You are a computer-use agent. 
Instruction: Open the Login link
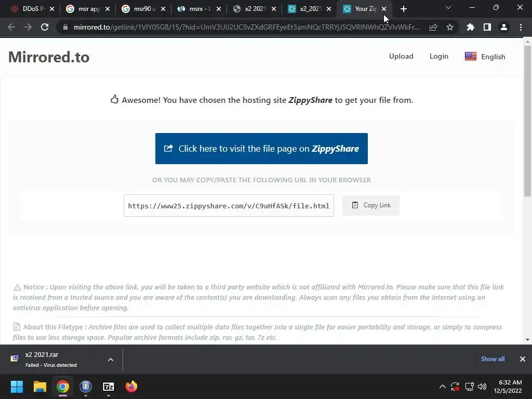click(x=438, y=56)
